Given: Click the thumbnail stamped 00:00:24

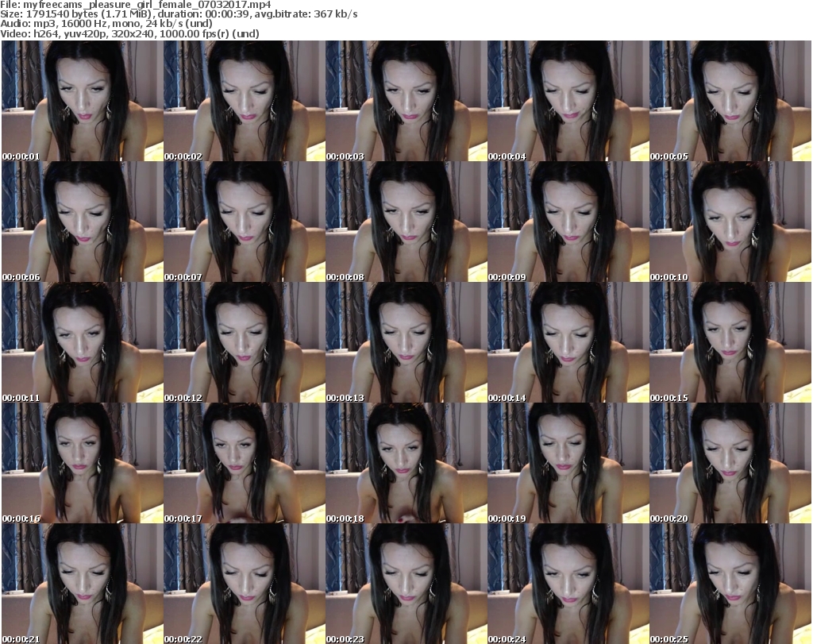Looking at the screenshot, I should [x=568, y=584].
